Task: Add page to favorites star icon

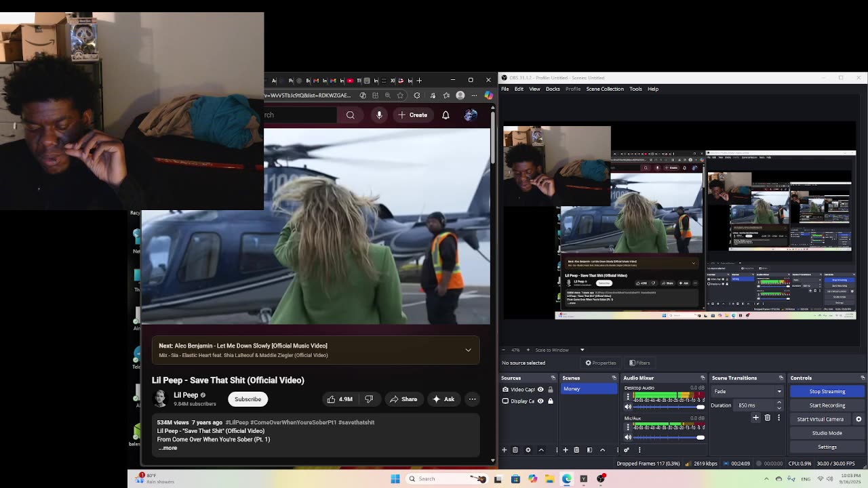Action: click(x=400, y=96)
